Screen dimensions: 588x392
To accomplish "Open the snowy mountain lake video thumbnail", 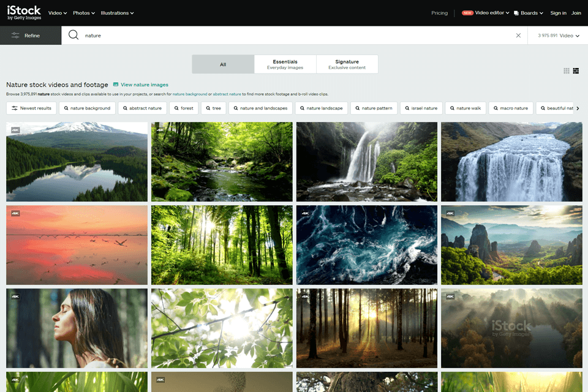I will click(77, 162).
